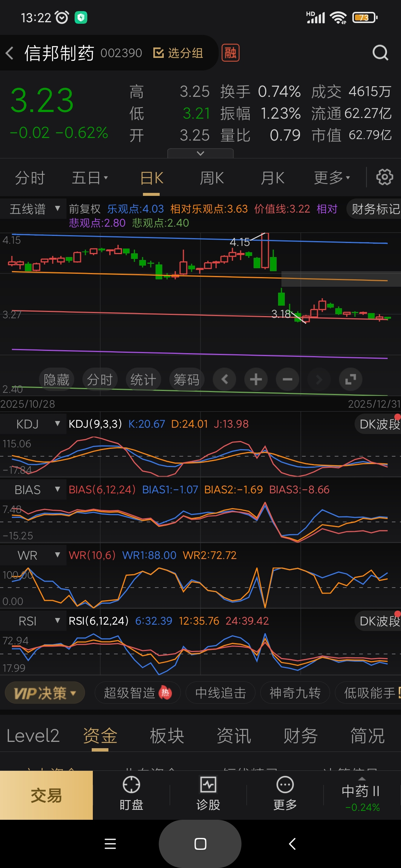The width and height of the screenshot is (401, 868).
Task: Open the Level2 tab
Action: point(33,736)
